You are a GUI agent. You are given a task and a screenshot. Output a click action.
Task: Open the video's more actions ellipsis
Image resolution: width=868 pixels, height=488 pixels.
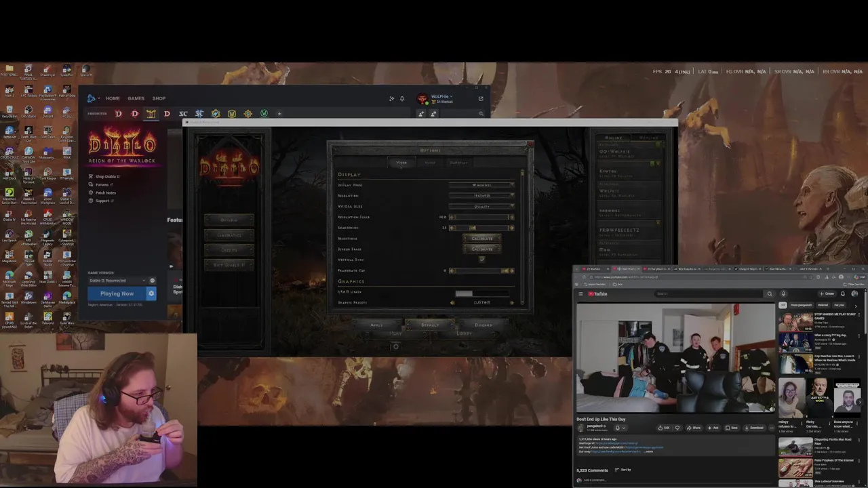[x=771, y=428]
